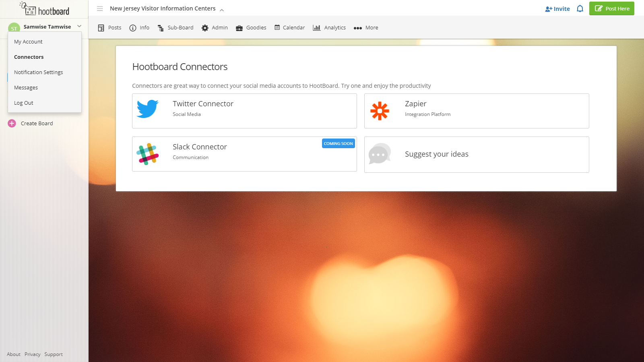
Task: Open the Privacy footer link
Action: (x=33, y=354)
